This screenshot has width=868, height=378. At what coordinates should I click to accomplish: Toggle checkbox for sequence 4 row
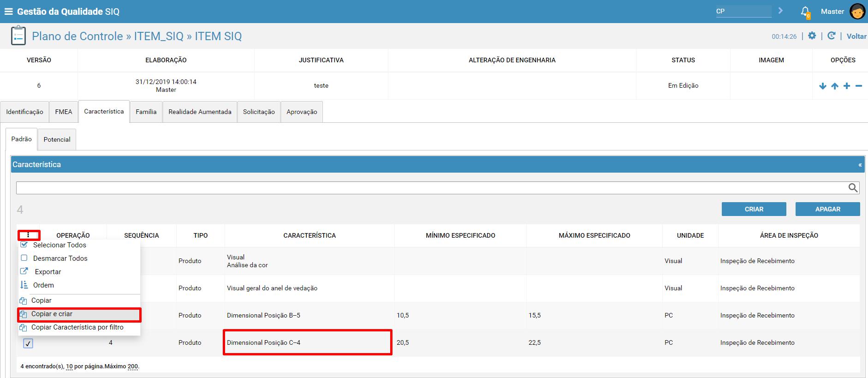[x=28, y=343]
